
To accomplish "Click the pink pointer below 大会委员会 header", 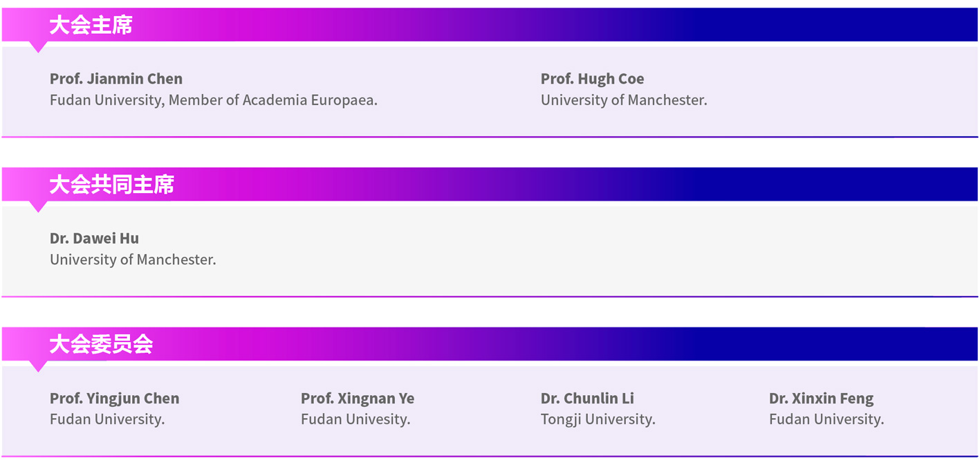I will coord(39,366).
